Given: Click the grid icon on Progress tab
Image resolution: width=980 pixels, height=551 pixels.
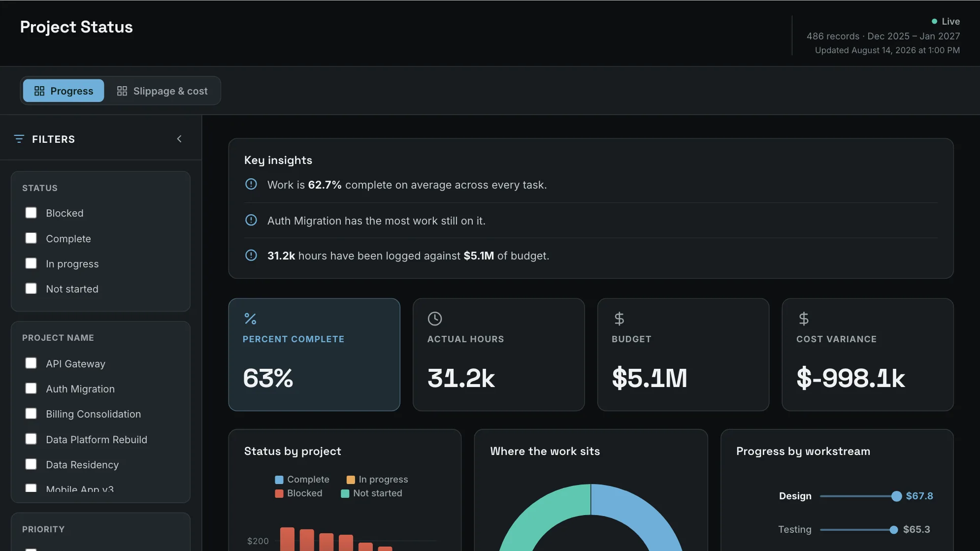Looking at the screenshot, I should pyautogui.click(x=39, y=91).
